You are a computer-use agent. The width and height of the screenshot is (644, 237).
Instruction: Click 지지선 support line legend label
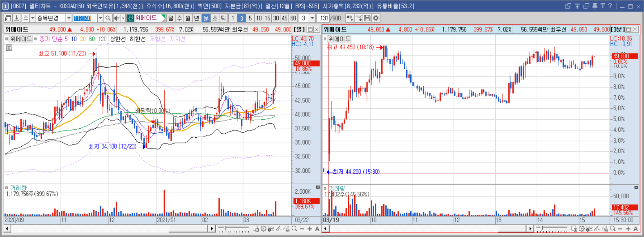(178, 39)
